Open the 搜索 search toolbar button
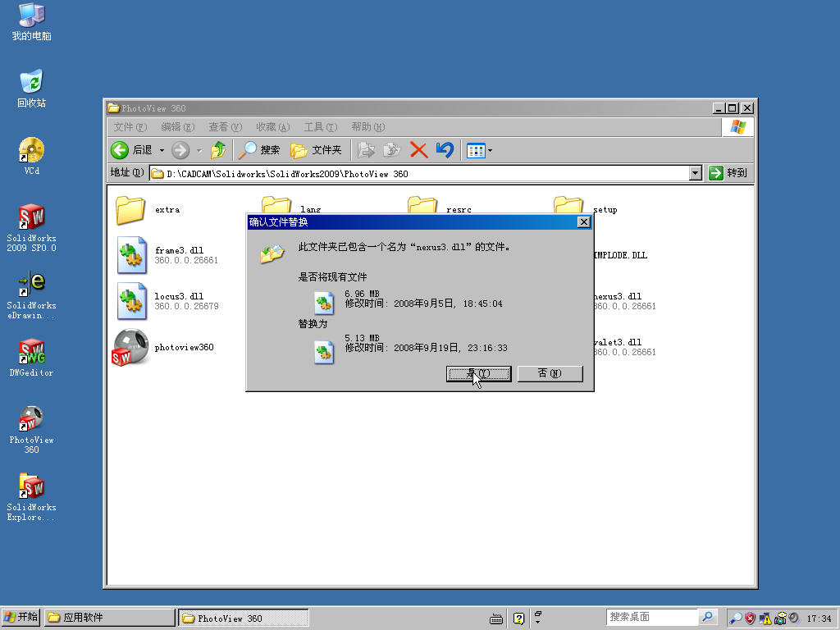Viewport: 840px width, 630px height. coord(258,150)
